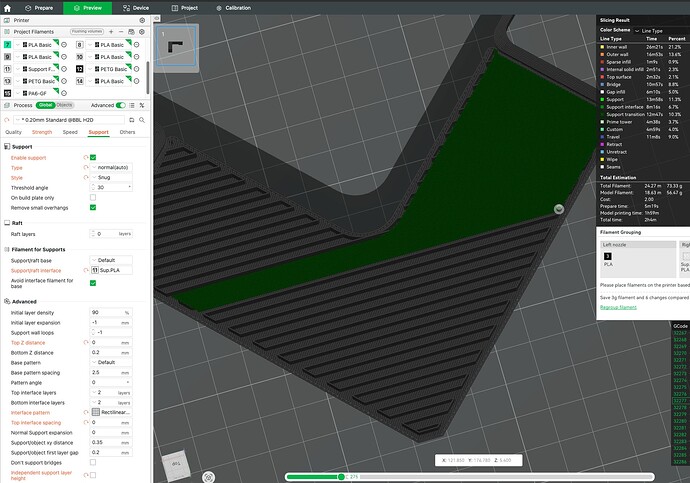
Task: Click Base pattern spacing field
Action: [111, 373]
